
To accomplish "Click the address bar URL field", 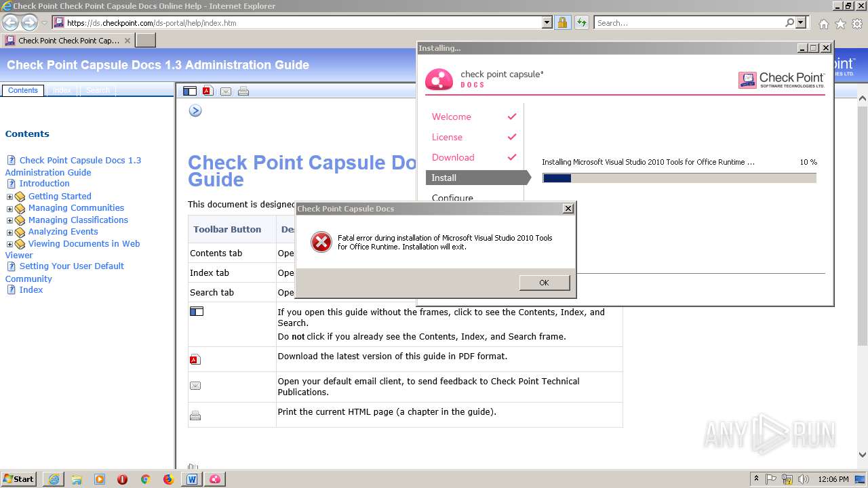I will 304,22.
